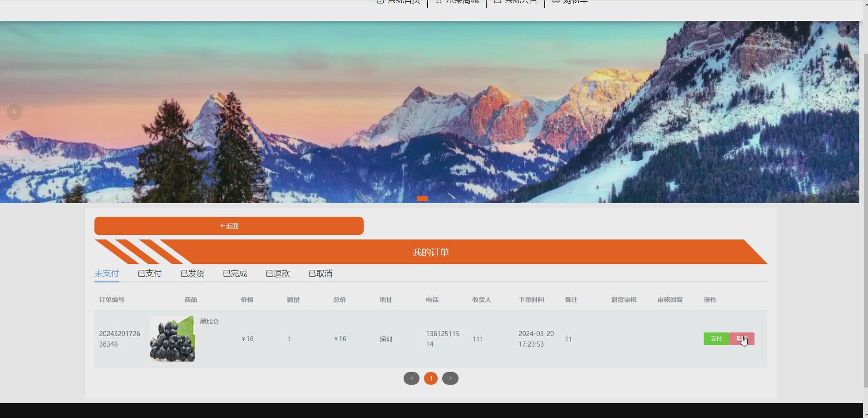Screen dimensions: 868x418
Task: Open the 黑加仑 product thumbnail
Action: (173, 339)
